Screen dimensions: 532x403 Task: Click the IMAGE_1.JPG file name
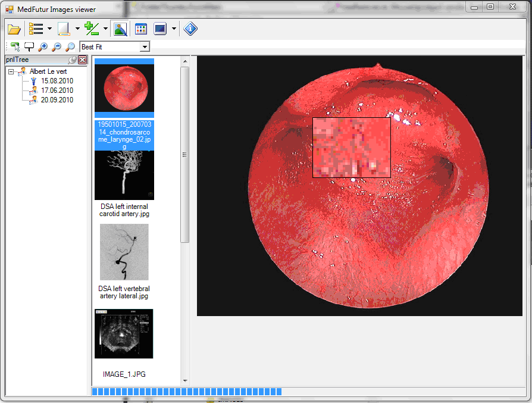point(124,374)
